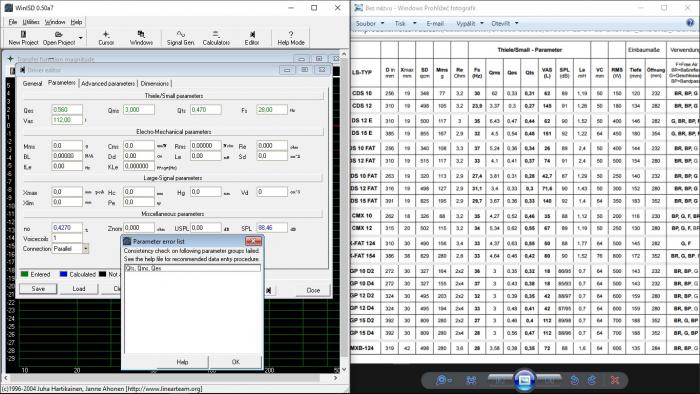This screenshot has height=394, width=700.
Task: Close the Parameter error list dialog
Action: (253, 241)
